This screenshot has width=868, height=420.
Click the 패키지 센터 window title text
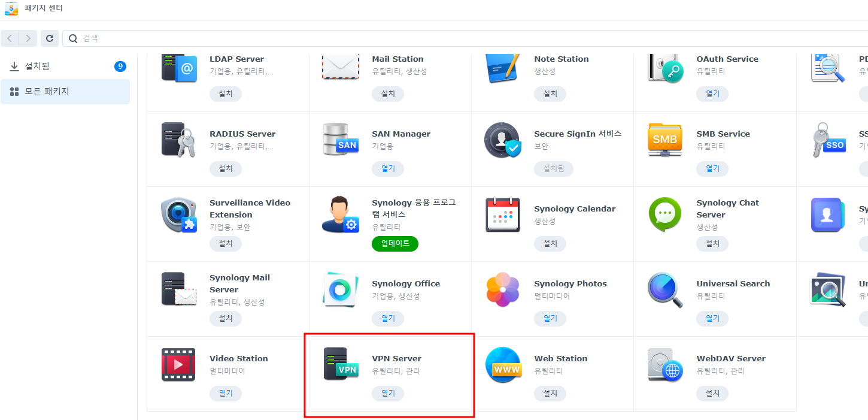point(44,8)
